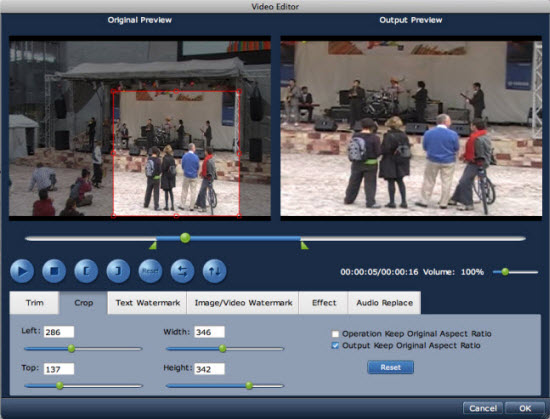Set trim start with left bracket button
The width and height of the screenshot is (550, 419).
pos(86,271)
